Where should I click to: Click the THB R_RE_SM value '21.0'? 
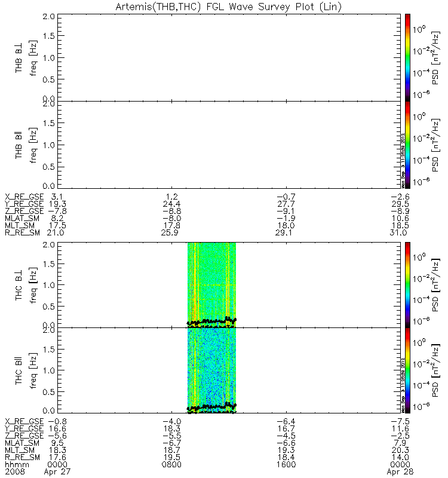[56, 232]
